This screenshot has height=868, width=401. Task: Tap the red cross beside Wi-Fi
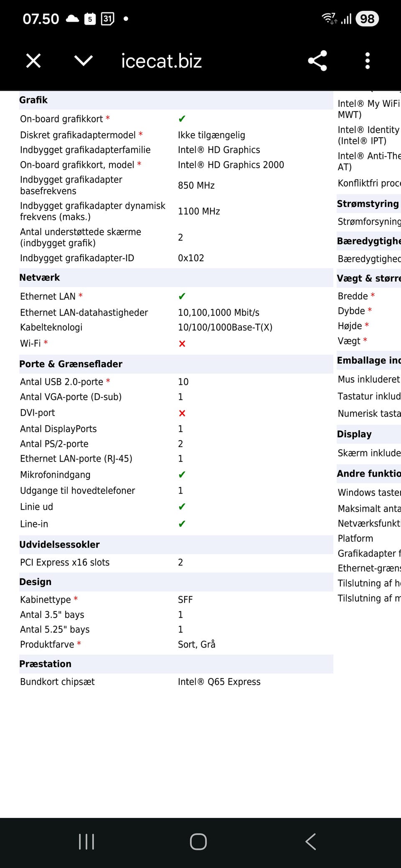[x=182, y=343]
